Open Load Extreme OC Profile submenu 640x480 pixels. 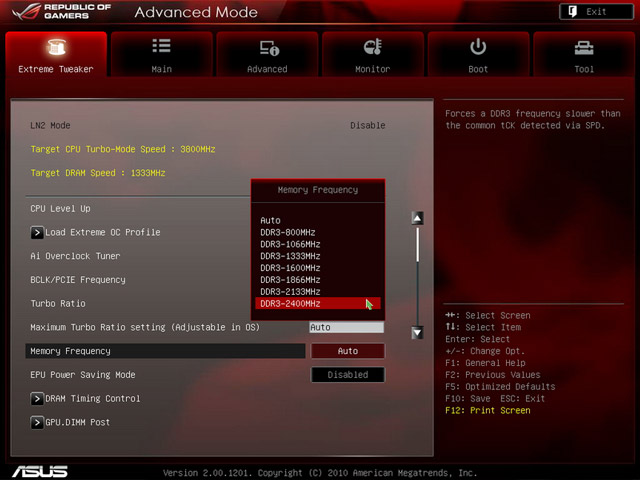pyautogui.click(x=102, y=232)
